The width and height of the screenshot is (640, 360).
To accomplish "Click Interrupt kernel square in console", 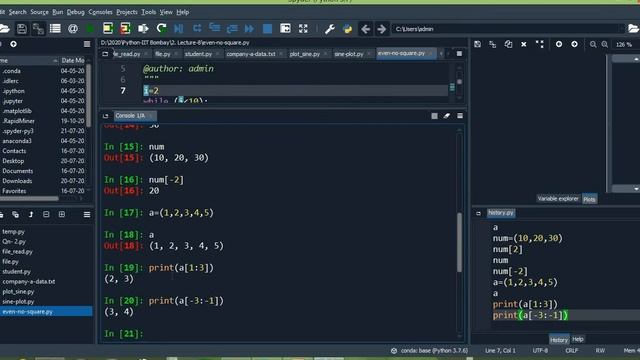I will tap(434, 116).
